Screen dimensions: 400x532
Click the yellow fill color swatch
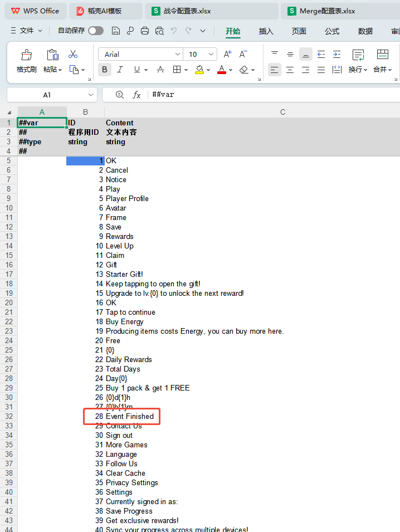click(199, 70)
